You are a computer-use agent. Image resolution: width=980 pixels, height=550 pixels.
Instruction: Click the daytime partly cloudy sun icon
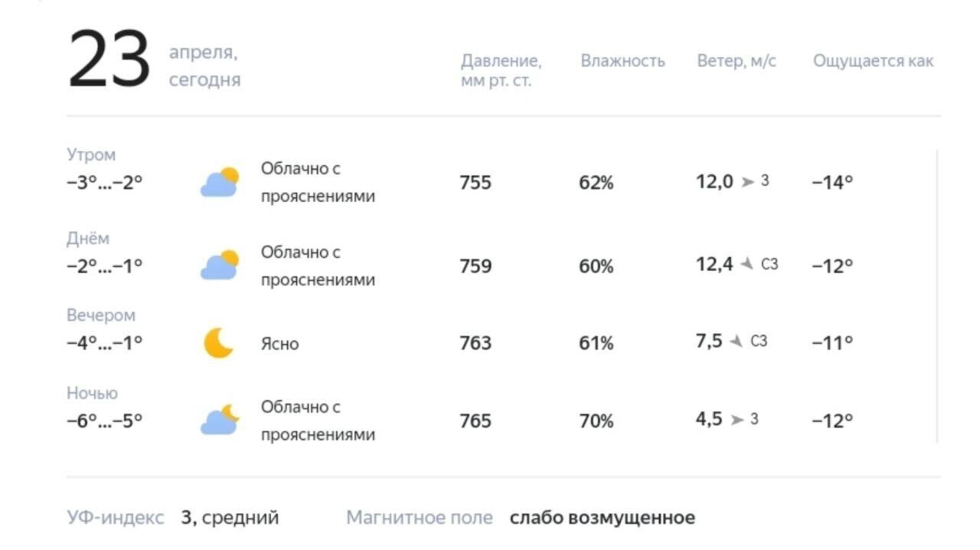click(220, 265)
